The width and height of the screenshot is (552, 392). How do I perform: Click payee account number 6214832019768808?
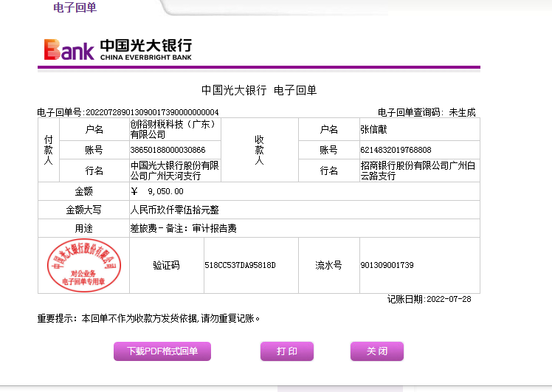(x=396, y=150)
